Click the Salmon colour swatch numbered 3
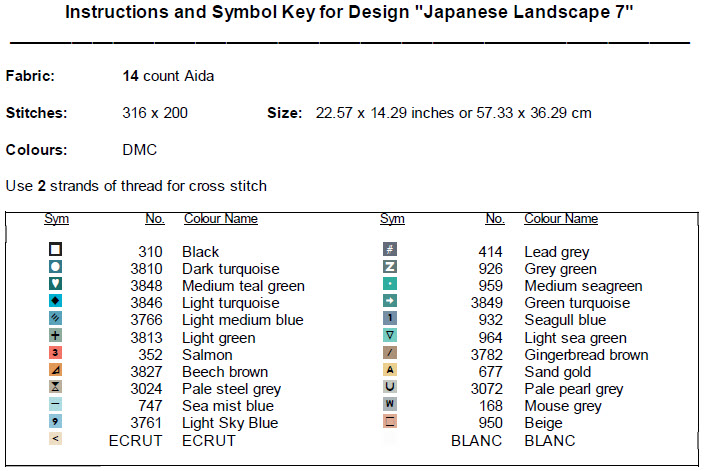Image resolution: width=705 pixels, height=471 pixels. 56,353
